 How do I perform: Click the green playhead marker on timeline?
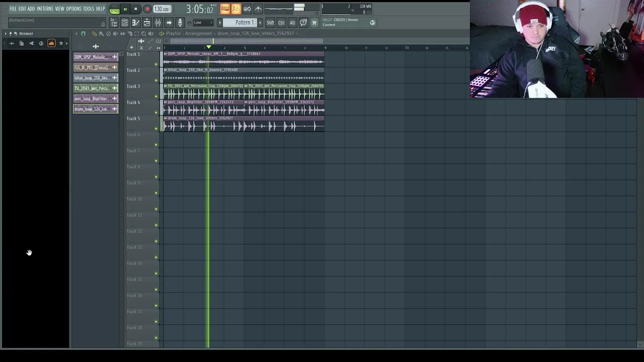pyautogui.click(x=209, y=47)
